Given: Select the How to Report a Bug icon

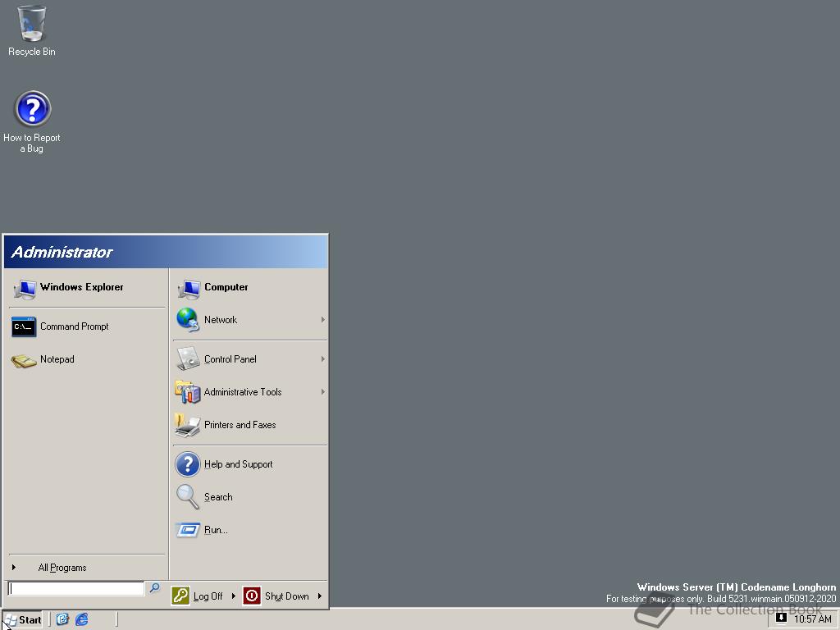Looking at the screenshot, I should 32,122.
